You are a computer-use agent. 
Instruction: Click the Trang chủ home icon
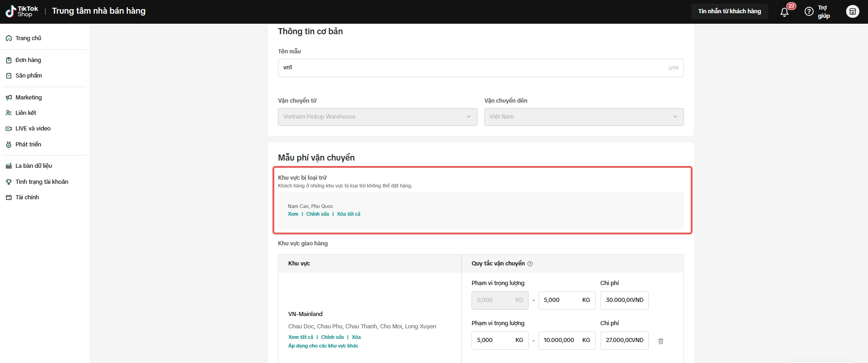coord(9,38)
